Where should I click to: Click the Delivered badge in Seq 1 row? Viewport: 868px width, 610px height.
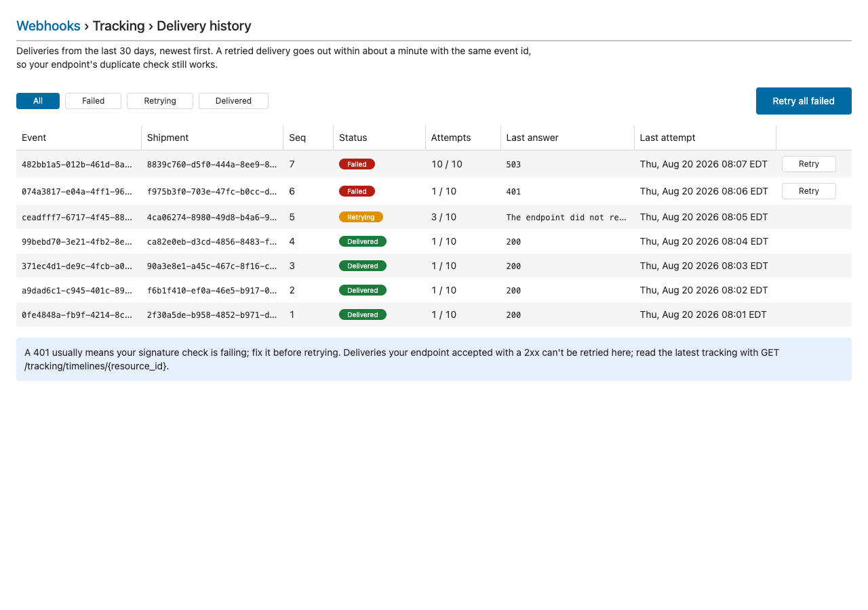point(363,314)
